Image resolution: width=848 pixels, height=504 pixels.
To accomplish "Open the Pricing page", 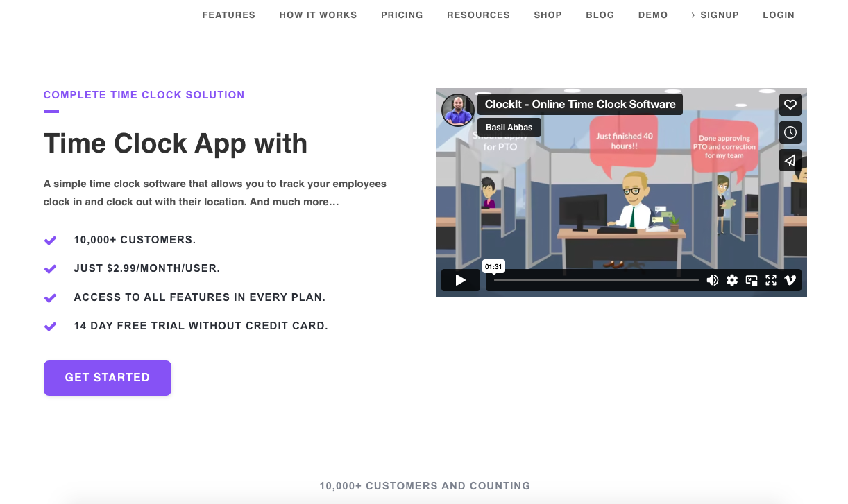I will [x=402, y=15].
